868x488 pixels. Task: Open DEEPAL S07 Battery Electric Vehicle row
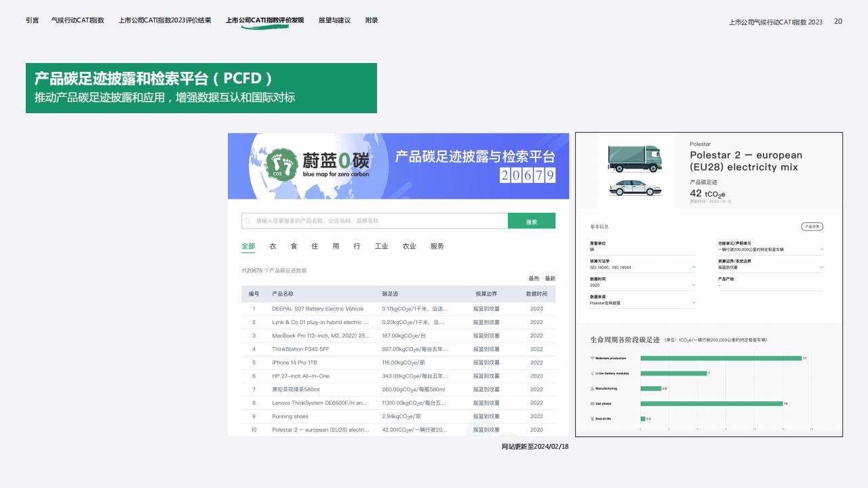(398, 308)
